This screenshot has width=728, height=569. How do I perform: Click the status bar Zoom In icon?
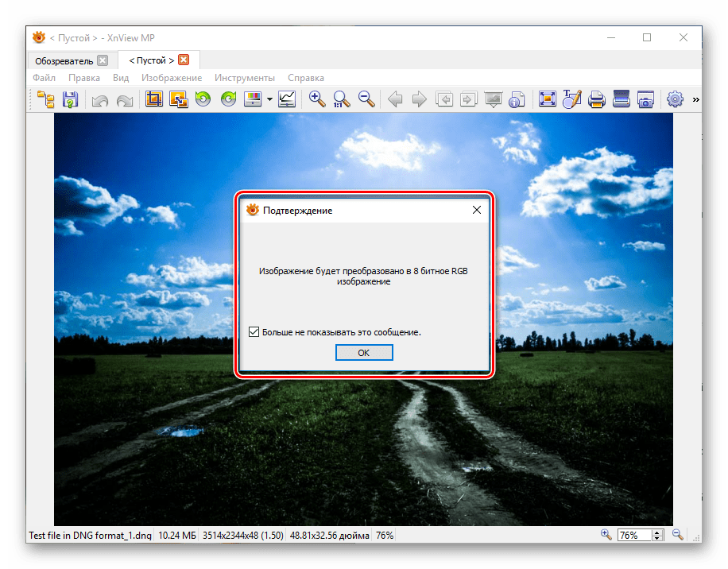tap(606, 535)
